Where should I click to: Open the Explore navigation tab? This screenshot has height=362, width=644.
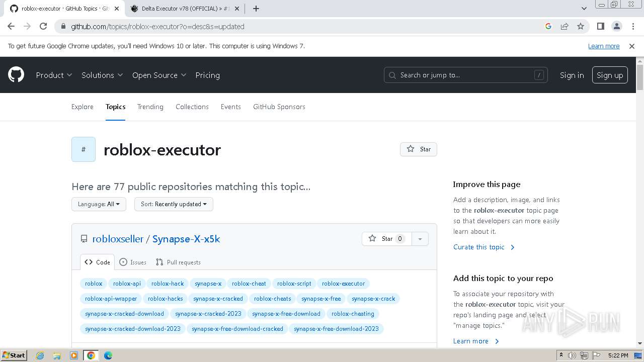point(83,107)
